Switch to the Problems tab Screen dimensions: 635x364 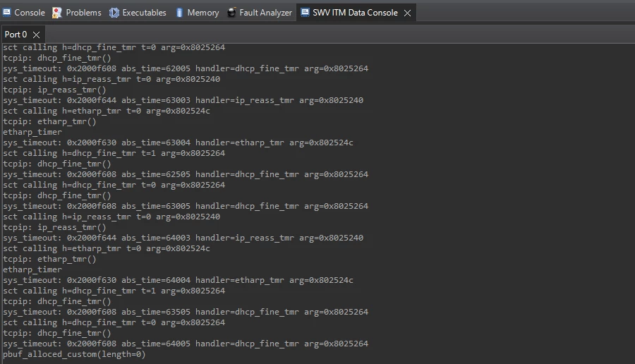pyautogui.click(x=77, y=13)
